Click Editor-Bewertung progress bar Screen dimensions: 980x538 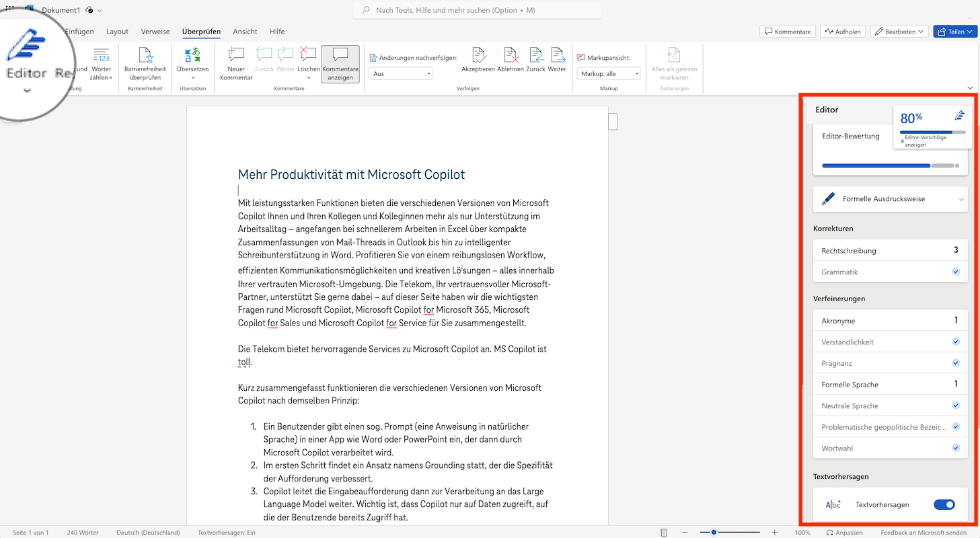point(891,165)
